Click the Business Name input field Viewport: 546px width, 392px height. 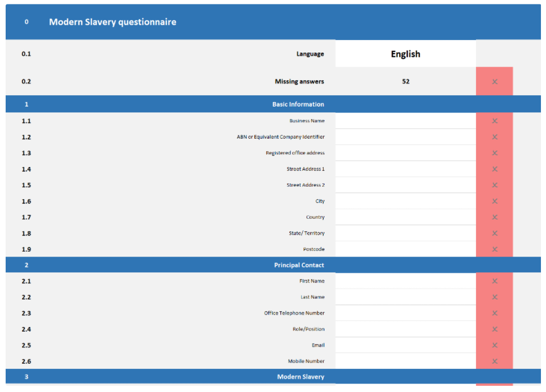pyautogui.click(x=406, y=121)
